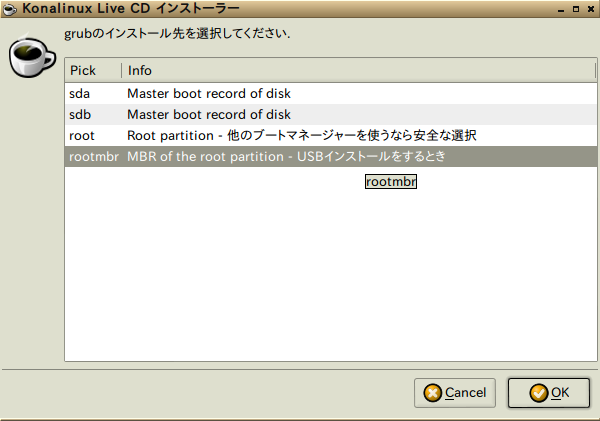Minimize the Konalinux installer window

(x=561, y=9)
